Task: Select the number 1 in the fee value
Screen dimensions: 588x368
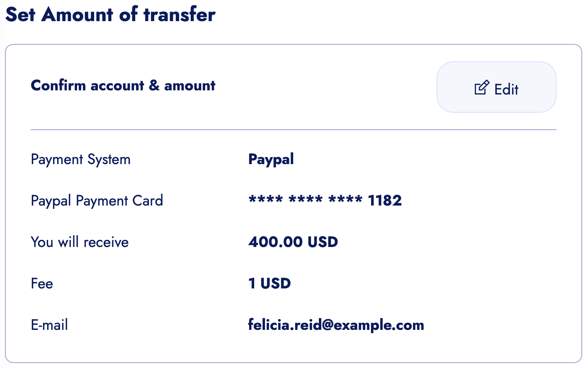Action: pos(252,284)
